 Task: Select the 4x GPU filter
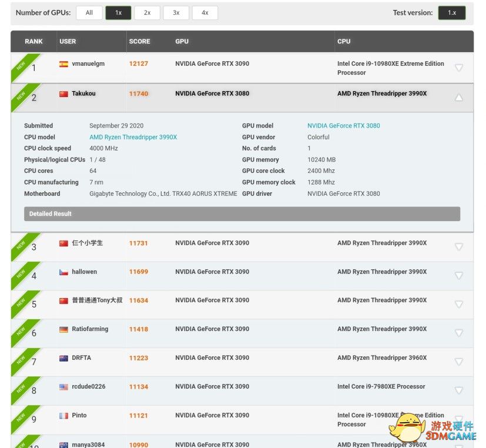pos(205,13)
